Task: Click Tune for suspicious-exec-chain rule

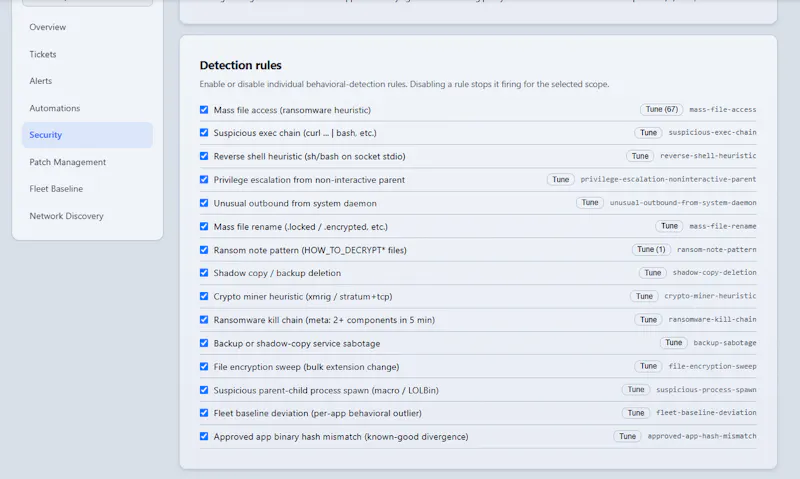Action: pyautogui.click(x=648, y=133)
